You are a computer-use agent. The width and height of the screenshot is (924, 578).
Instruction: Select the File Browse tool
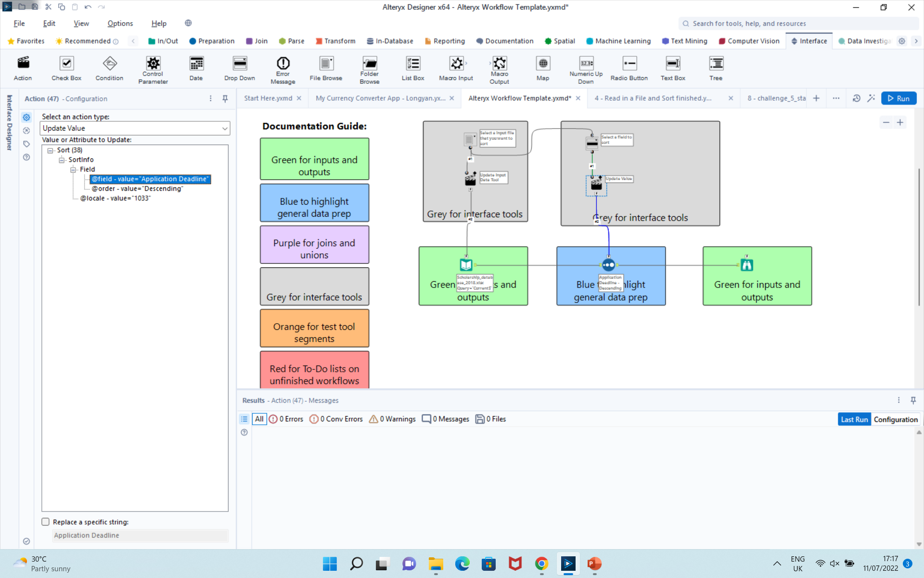pyautogui.click(x=326, y=69)
